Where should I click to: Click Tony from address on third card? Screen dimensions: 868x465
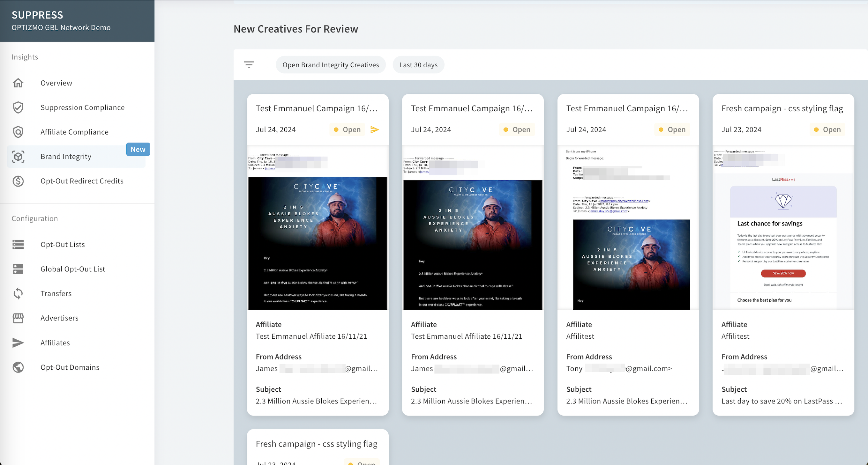pos(619,369)
